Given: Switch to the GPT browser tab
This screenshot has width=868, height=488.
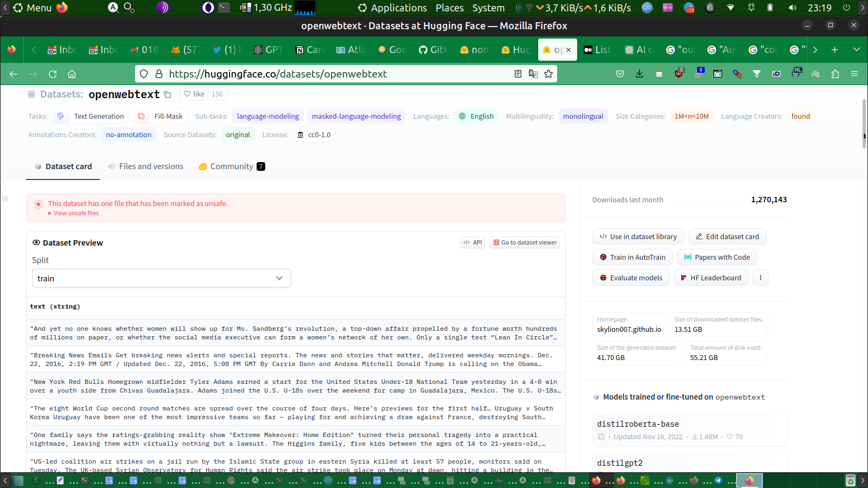Looking at the screenshot, I should [x=269, y=50].
